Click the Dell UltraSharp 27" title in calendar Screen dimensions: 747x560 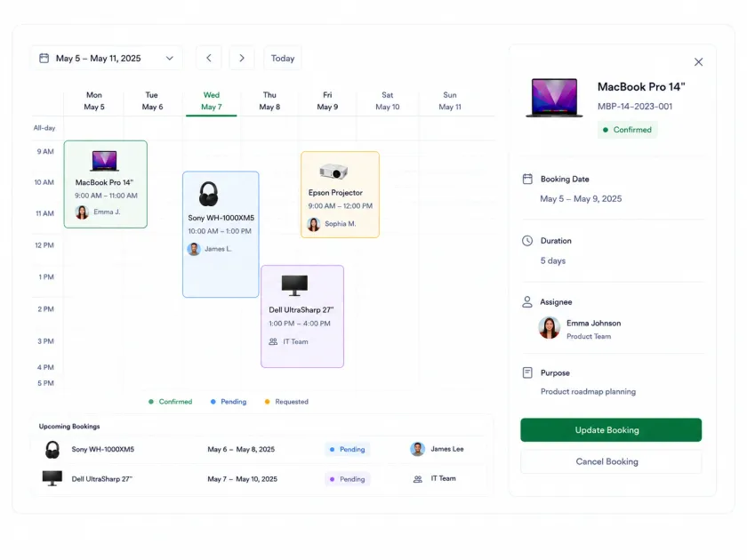coord(301,309)
